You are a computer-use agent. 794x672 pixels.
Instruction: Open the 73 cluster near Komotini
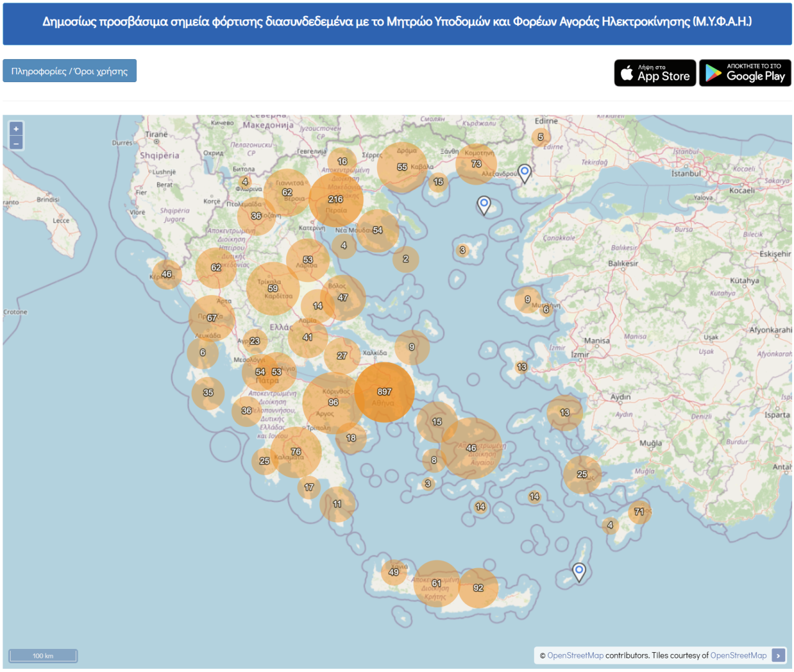476,164
